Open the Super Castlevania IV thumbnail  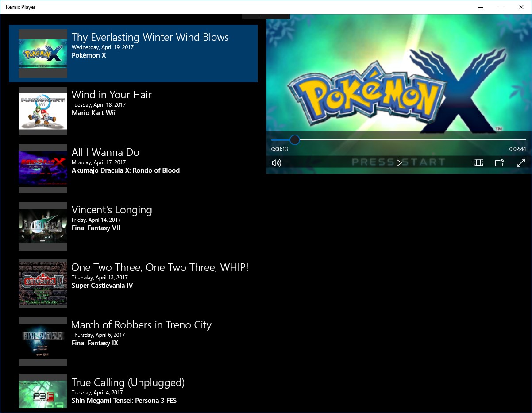tap(43, 284)
